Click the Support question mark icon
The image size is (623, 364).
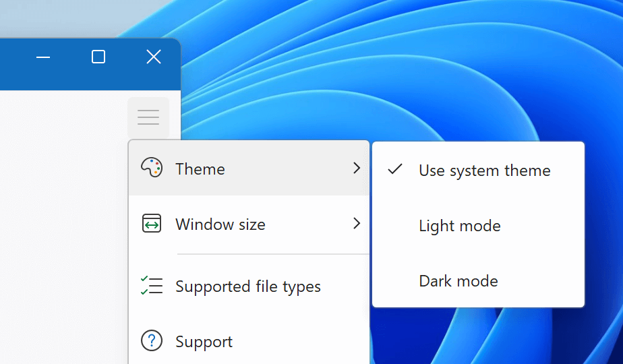pyautogui.click(x=152, y=340)
